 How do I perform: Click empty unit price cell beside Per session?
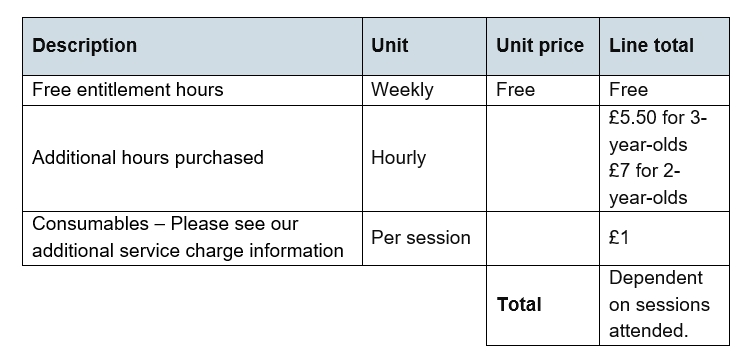[x=543, y=238]
